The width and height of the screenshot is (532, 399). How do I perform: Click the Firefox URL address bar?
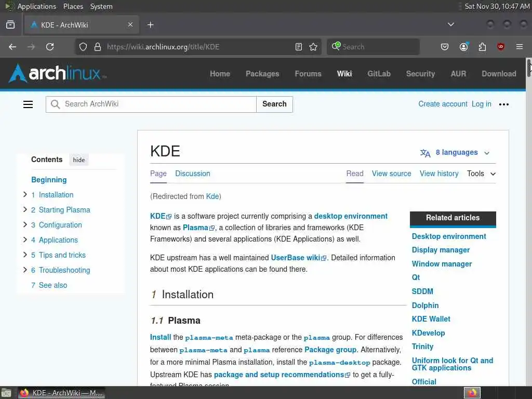point(197,47)
